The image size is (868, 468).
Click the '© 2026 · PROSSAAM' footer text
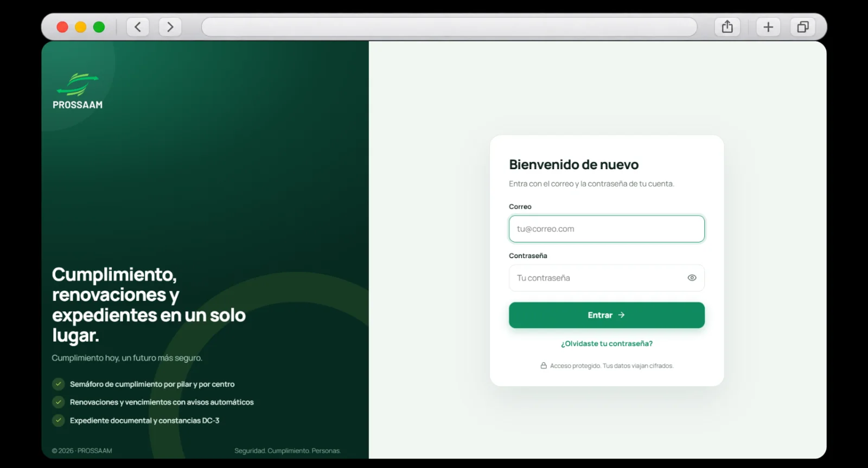click(x=82, y=451)
